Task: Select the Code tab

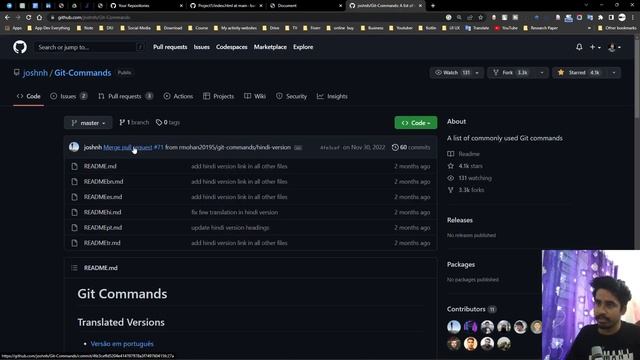Action: pos(29,96)
